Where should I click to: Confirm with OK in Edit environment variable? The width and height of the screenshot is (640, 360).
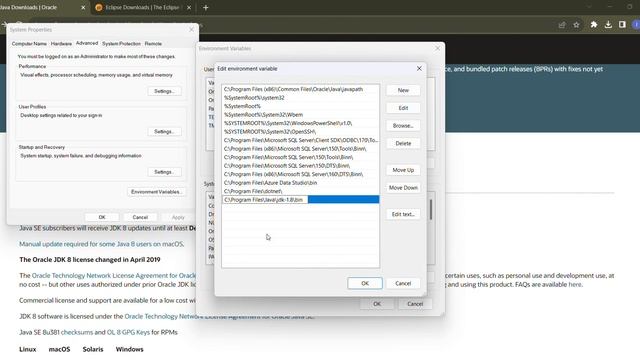tap(365, 283)
